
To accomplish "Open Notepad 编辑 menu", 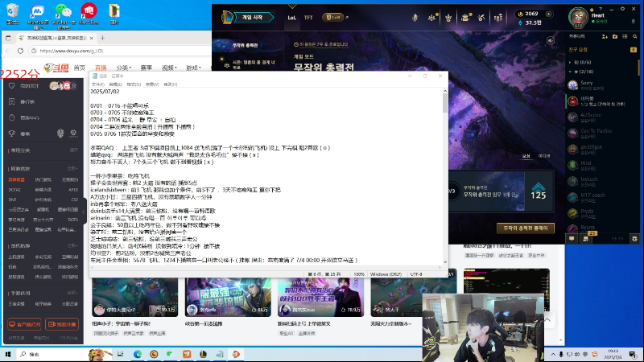I will tap(115, 84).
